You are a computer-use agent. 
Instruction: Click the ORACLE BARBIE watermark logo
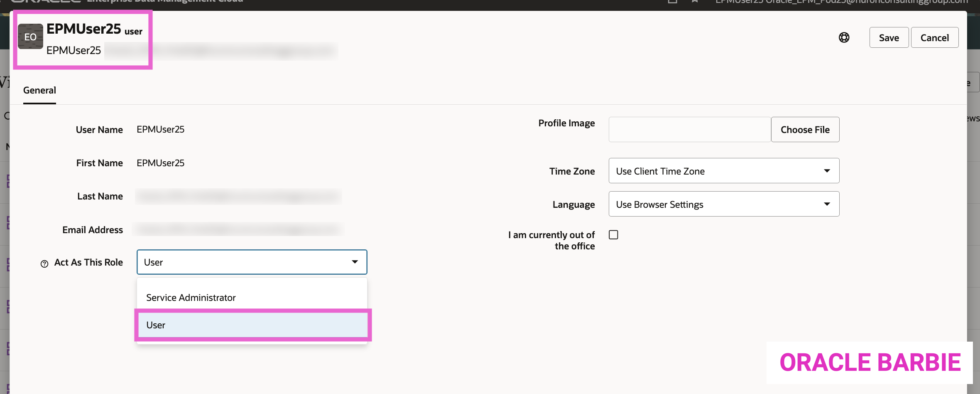(870, 362)
